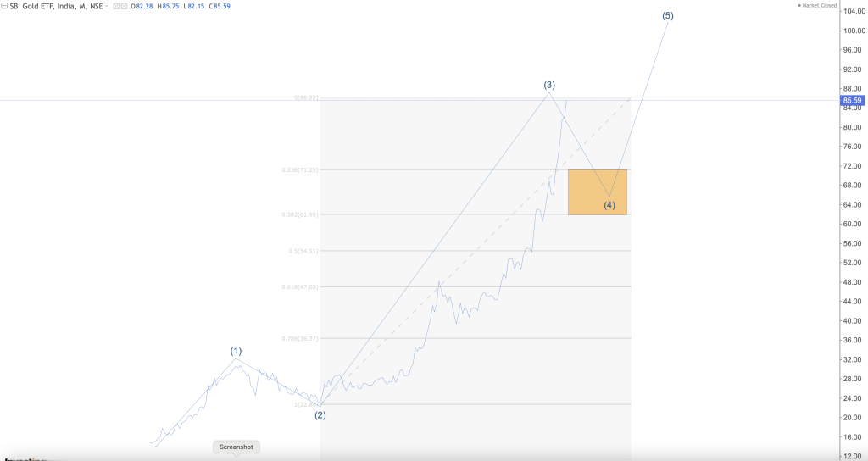Collapse the SBI Gold ETF legend box
The width and height of the screenshot is (868, 461).
(4, 6)
